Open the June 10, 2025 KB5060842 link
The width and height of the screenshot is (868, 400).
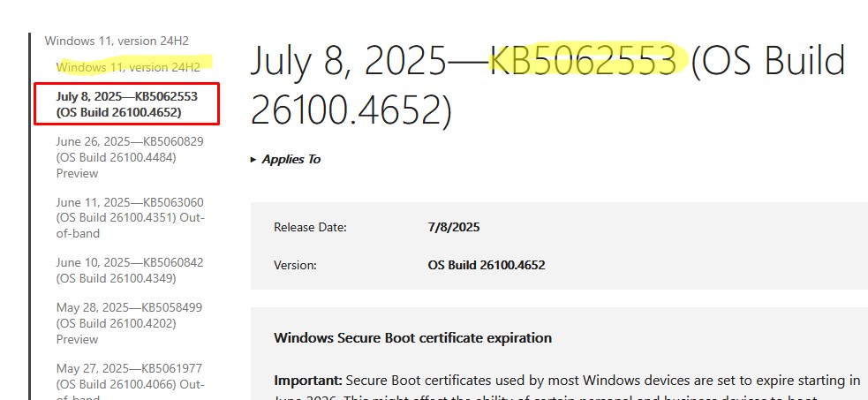tap(130, 270)
